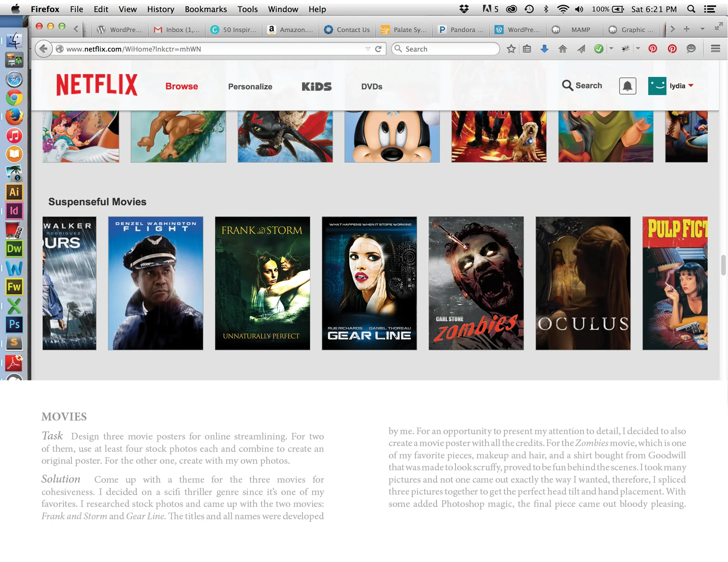This screenshot has height=562, width=728.
Task: Show bookmarks list toolbar icon
Action: point(527,49)
